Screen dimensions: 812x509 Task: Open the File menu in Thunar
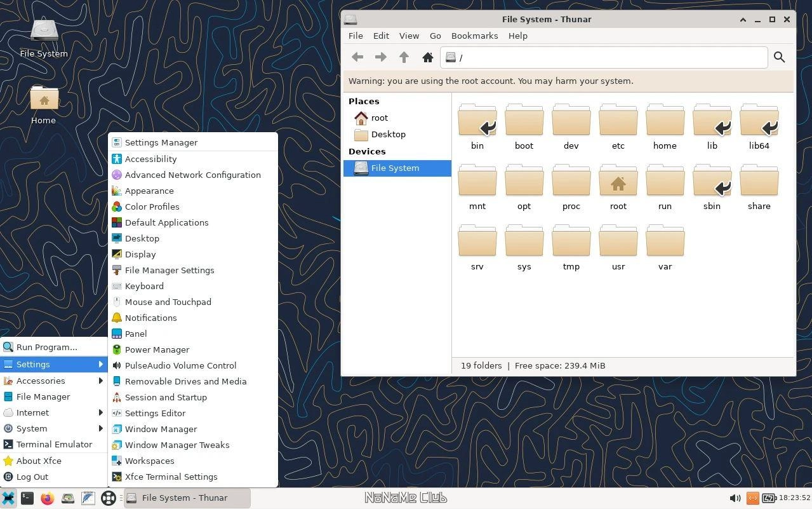pyautogui.click(x=356, y=36)
